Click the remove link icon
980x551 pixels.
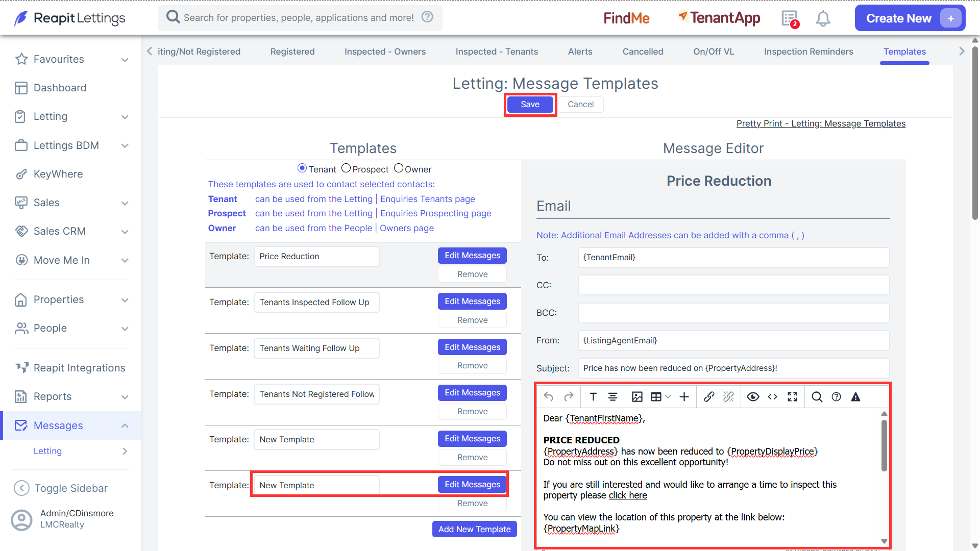[x=728, y=397]
